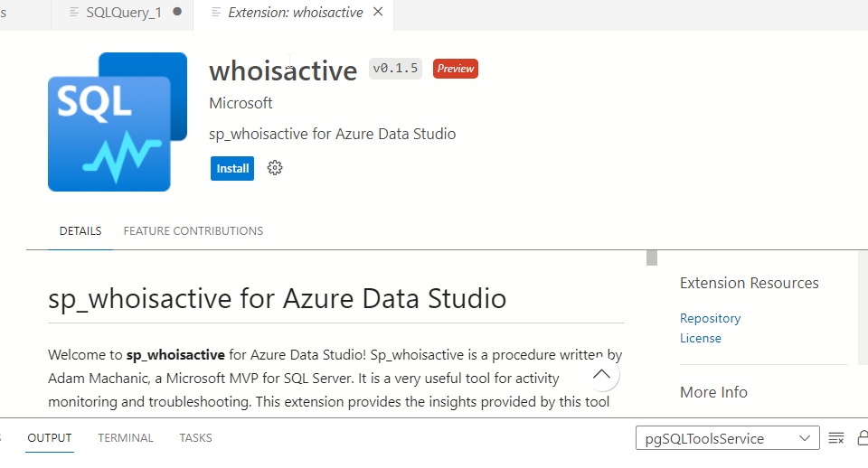Viewport: 868px width, 468px height.
Task: Open the License link
Action: [701, 338]
